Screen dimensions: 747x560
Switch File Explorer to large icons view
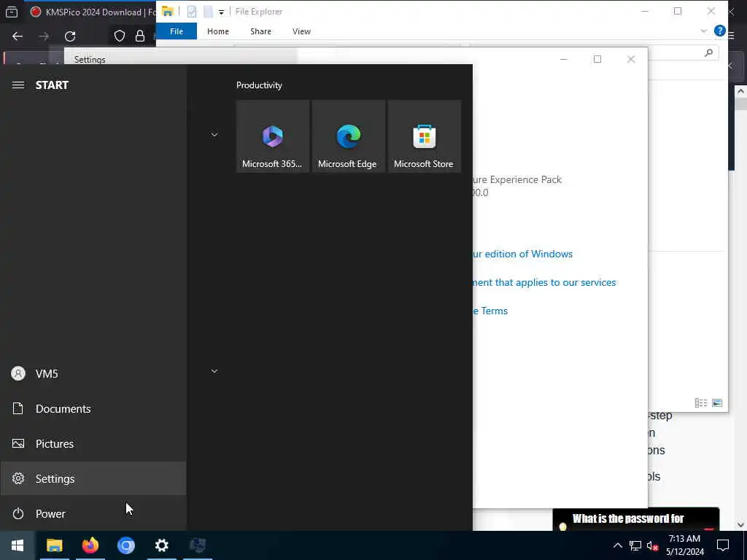[717, 402]
